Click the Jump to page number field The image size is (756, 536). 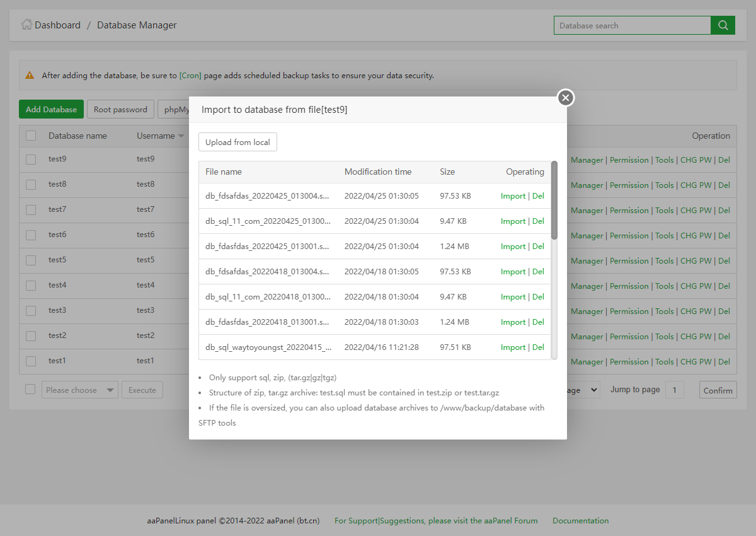(x=674, y=390)
